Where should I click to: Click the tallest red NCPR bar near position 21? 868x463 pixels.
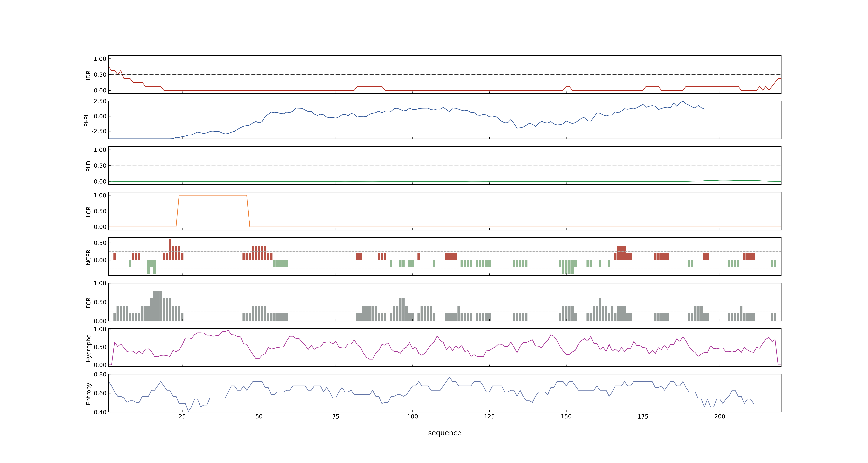point(170,250)
